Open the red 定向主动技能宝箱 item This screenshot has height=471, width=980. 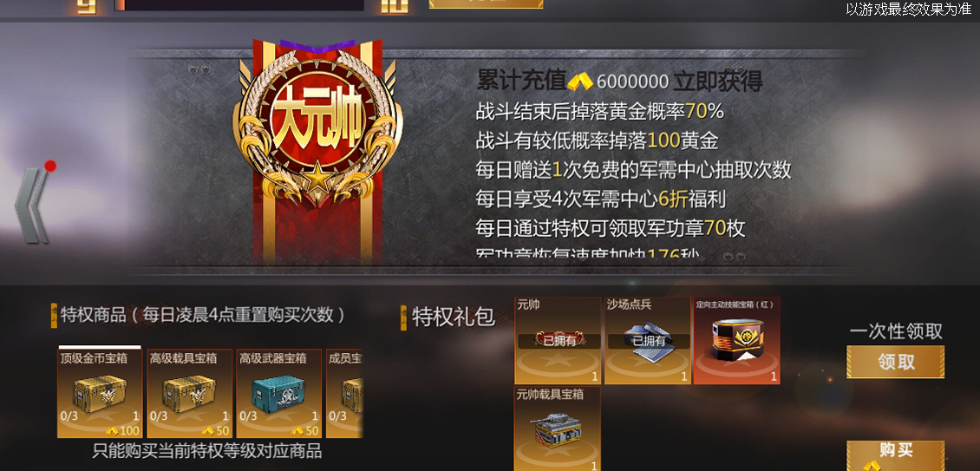tap(737, 340)
